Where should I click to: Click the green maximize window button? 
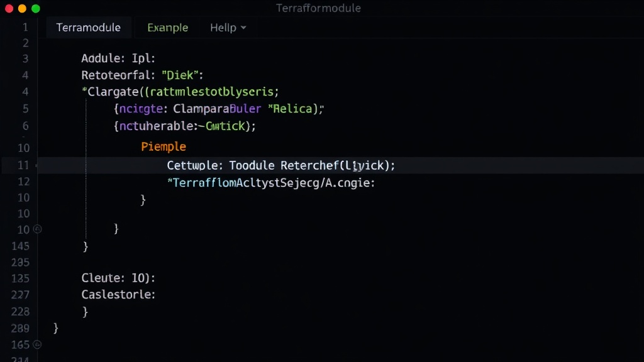pos(36,9)
